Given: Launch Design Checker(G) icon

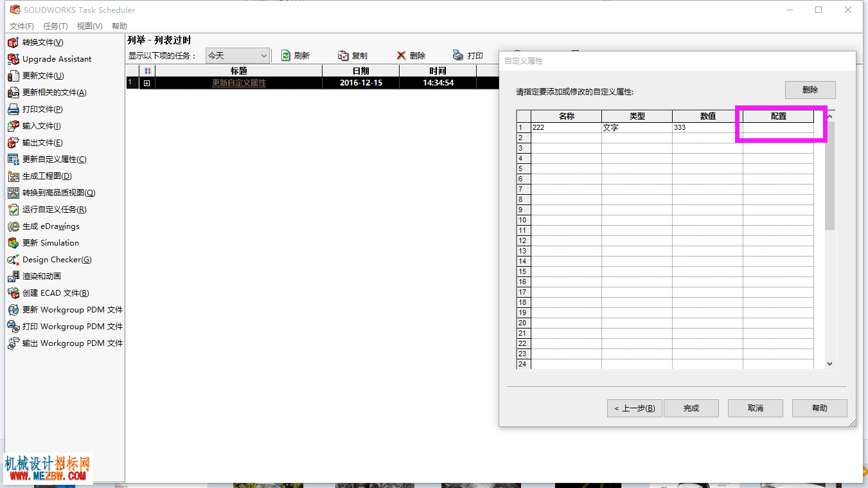Looking at the screenshot, I should click(13, 260).
